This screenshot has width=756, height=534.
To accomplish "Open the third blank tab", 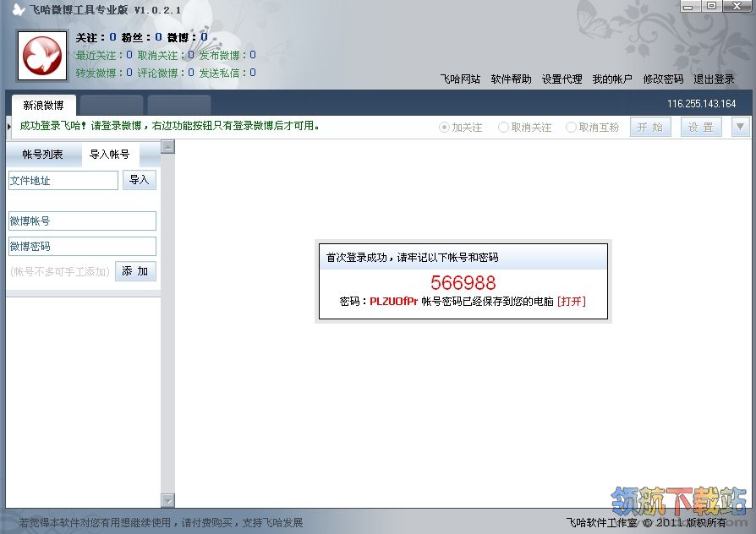I will (x=179, y=105).
